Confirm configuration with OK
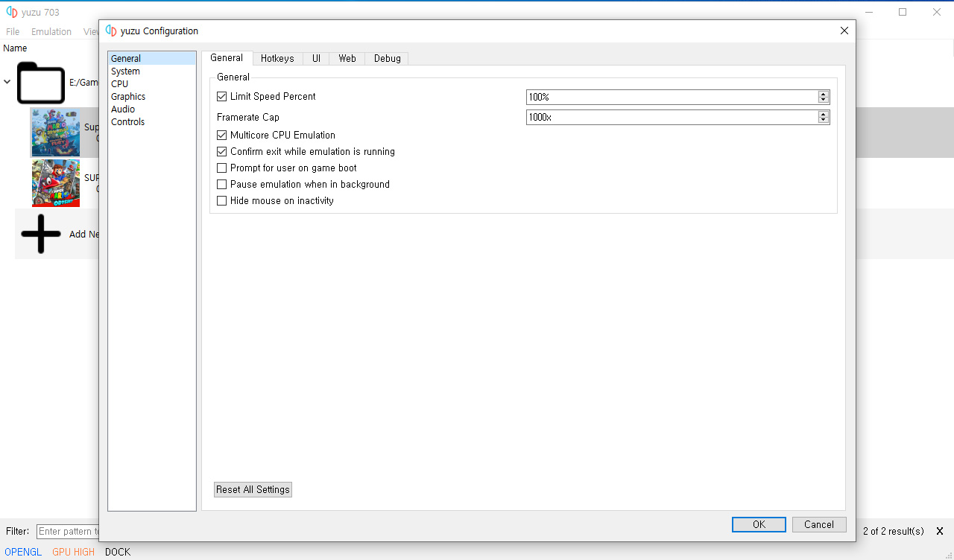 pos(759,524)
